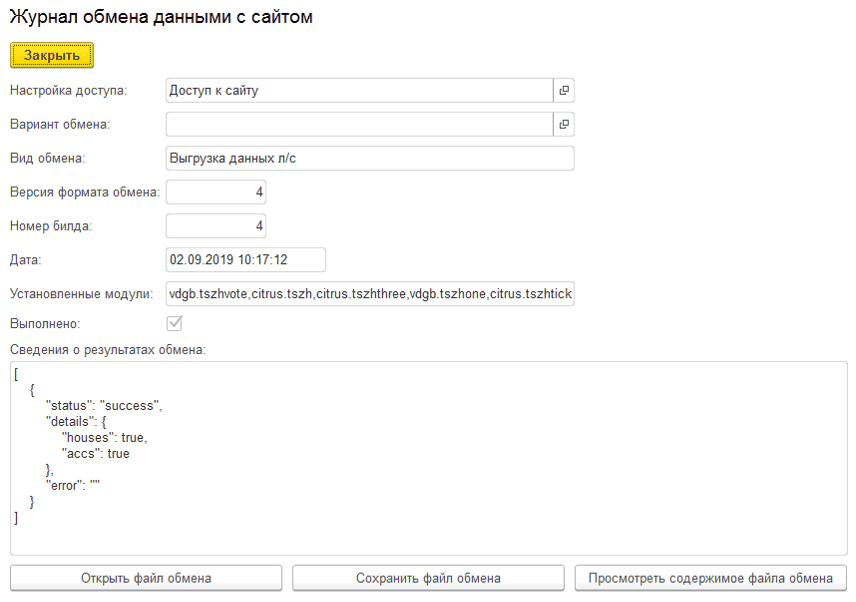The height and width of the screenshot is (602, 856).
Task: Open the linked Вариант обмена record icon
Action: click(x=564, y=124)
